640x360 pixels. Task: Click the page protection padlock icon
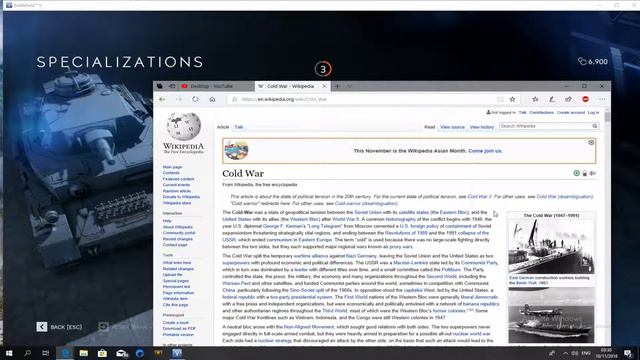(584, 173)
